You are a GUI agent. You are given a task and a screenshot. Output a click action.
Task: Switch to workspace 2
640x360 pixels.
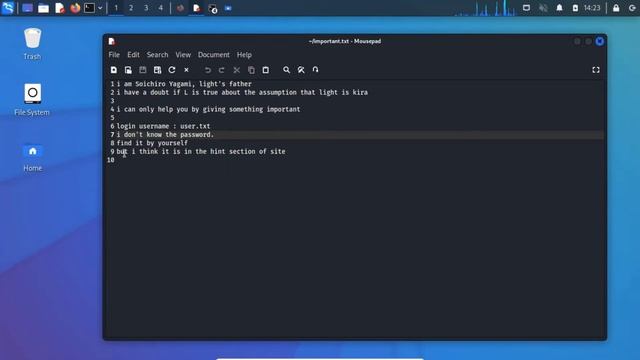coord(131,8)
